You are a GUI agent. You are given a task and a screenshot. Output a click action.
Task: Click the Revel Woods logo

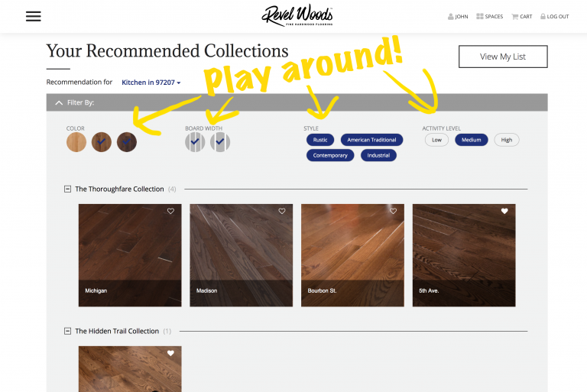tap(297, 15)
